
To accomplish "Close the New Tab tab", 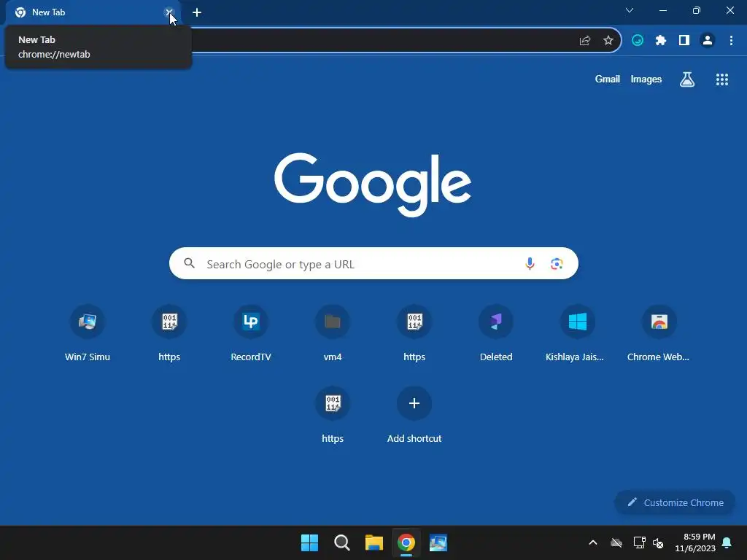I will 169,12.
